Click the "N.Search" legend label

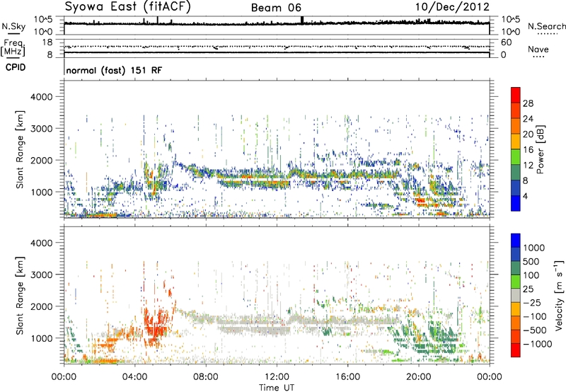(547, 26)
